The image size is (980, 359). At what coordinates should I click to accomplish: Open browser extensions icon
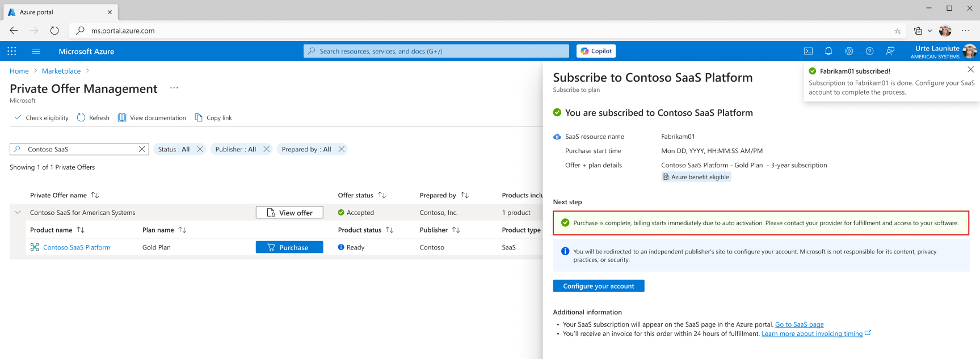[x=918, y=31]
